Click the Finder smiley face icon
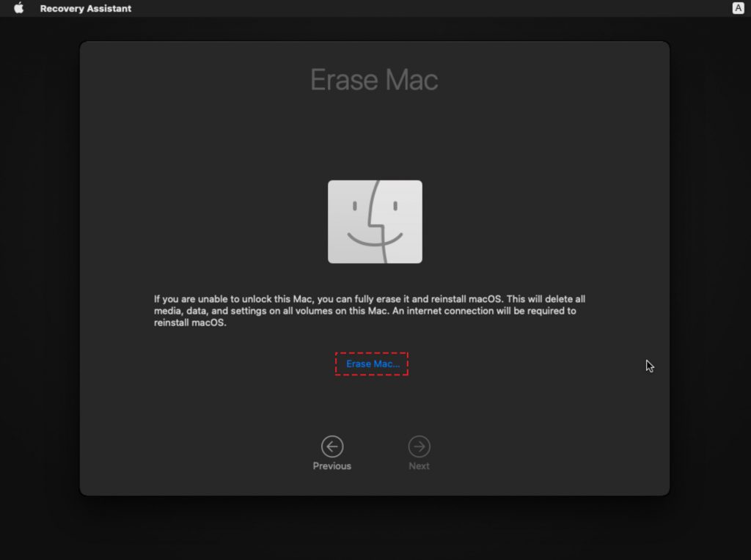This screenshot has height=560, width=751. (375, 221)
